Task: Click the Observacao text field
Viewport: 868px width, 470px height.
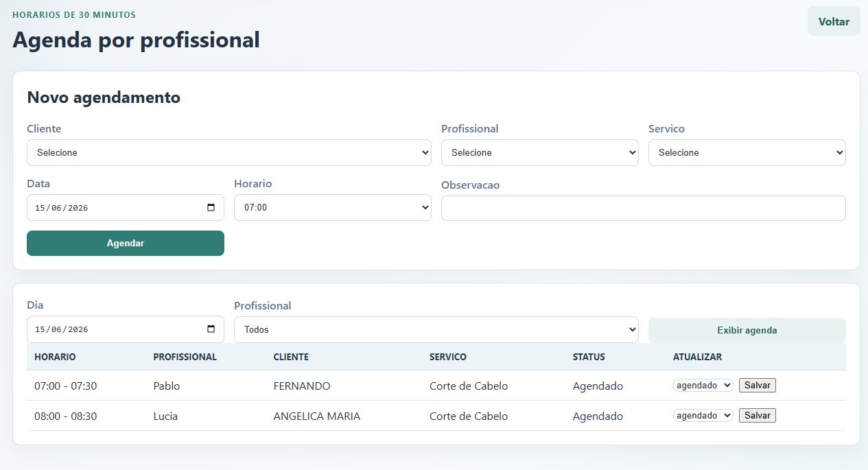Action: pyautogui.click(x=644, y=208)
